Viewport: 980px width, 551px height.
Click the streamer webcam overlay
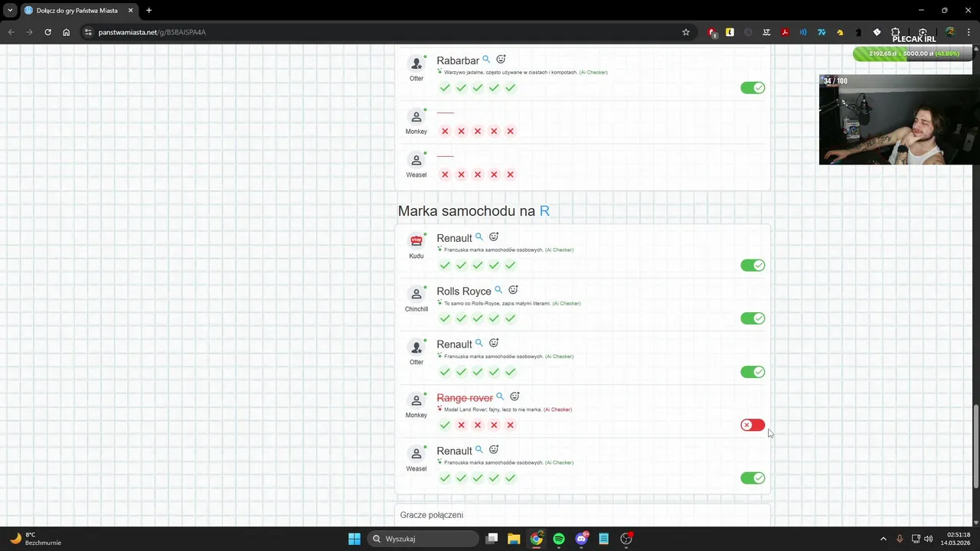pos(900,119)
